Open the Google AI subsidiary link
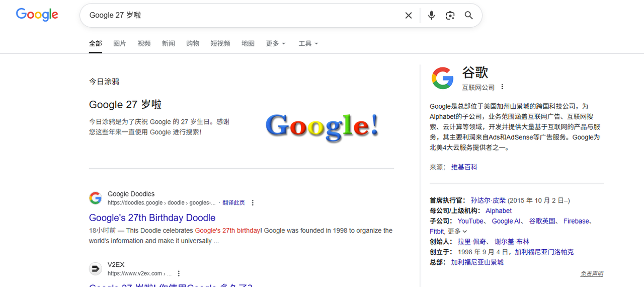The width and height of the screenshot is (644, 287). point(506,221)
